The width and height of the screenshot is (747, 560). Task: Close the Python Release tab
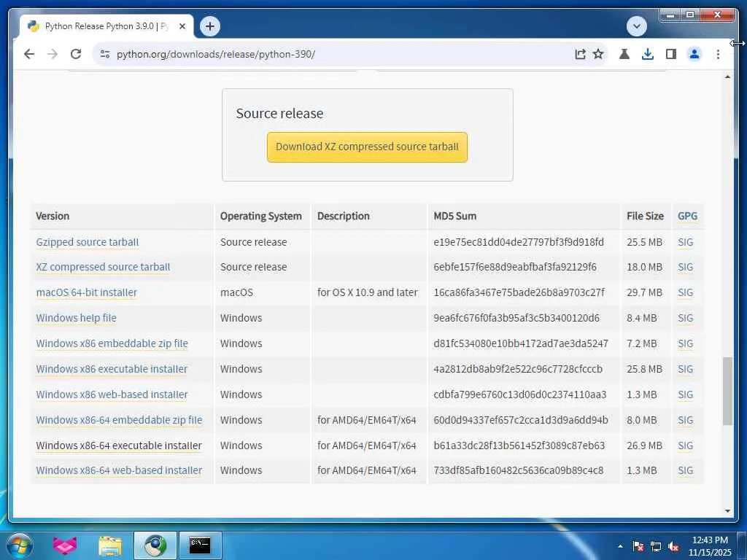tap(182, 26)
